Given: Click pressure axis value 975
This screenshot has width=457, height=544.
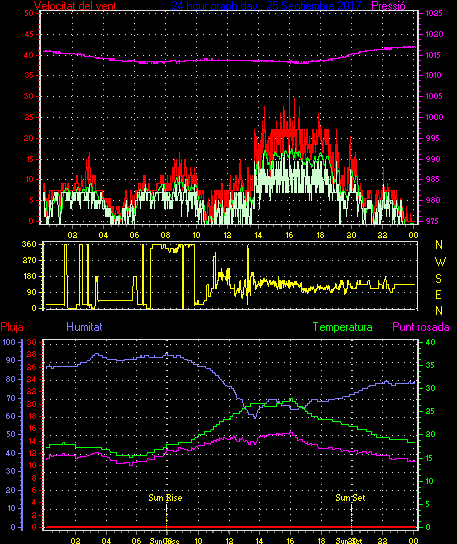Looking at the screenshot, I should click(x=432, y=221).
